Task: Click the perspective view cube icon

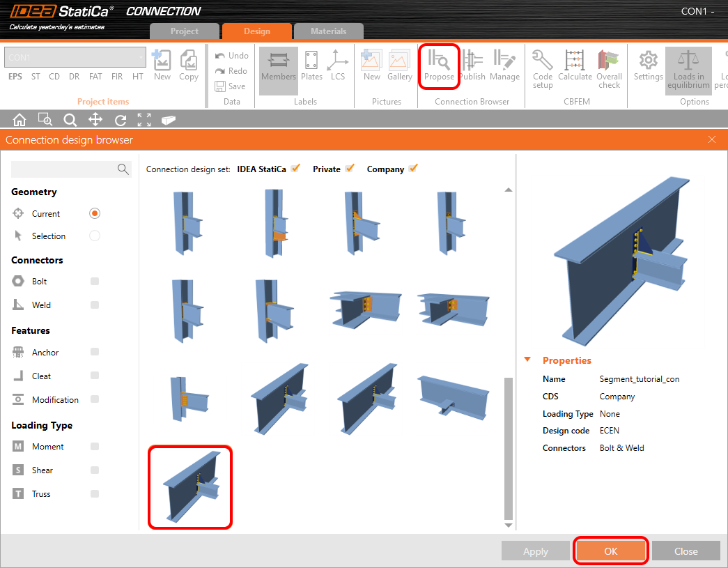Action: tap(168, 121)
